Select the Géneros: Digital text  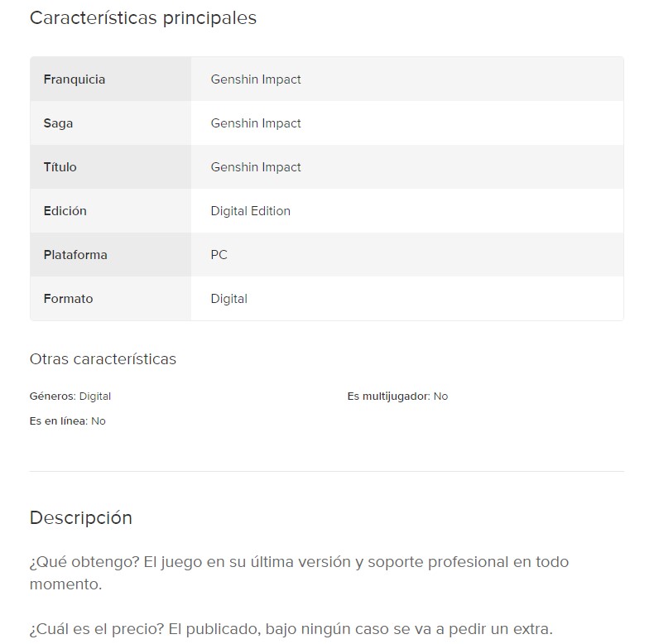70,396
